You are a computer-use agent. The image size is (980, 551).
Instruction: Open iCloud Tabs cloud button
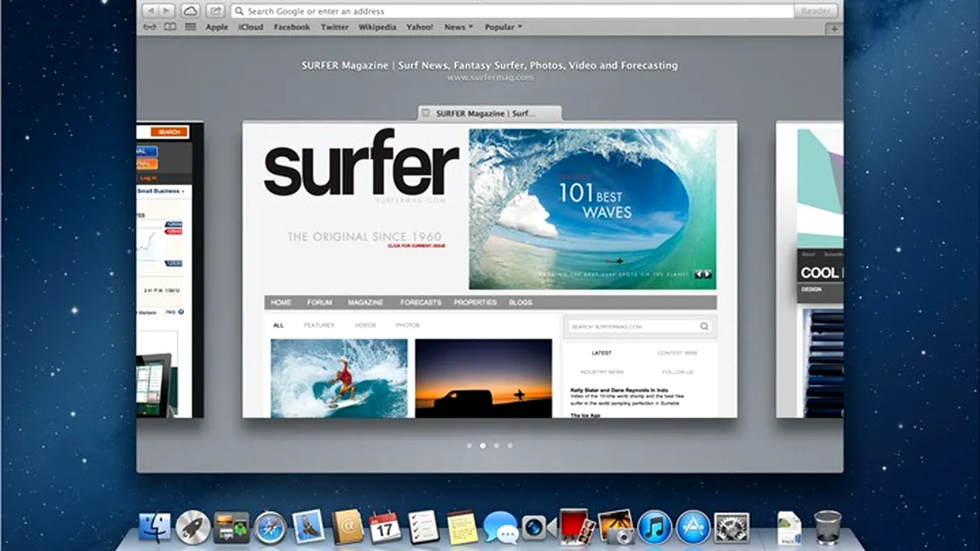pos(190,11)
